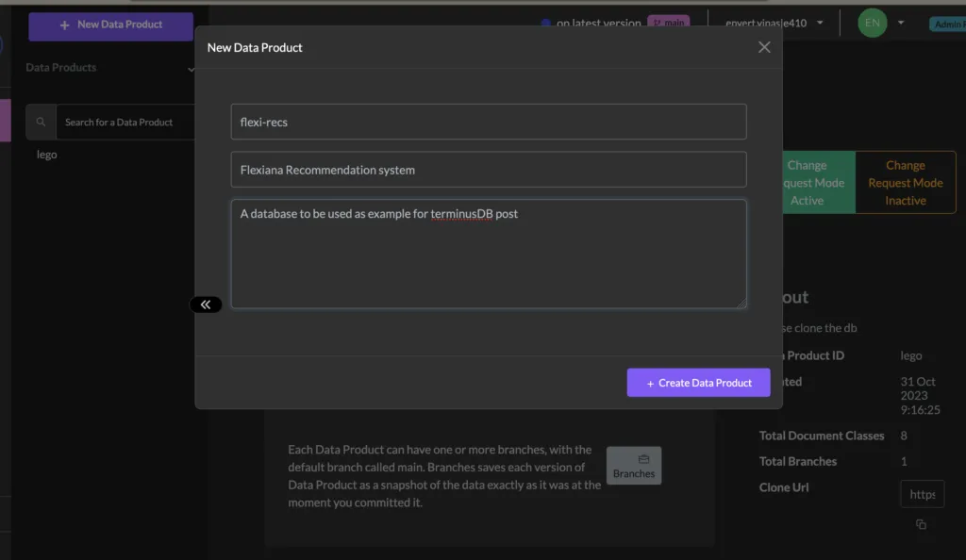Click the description text area
The width and height of the screenshot is (966, 560).
click(x=489, y=254)
